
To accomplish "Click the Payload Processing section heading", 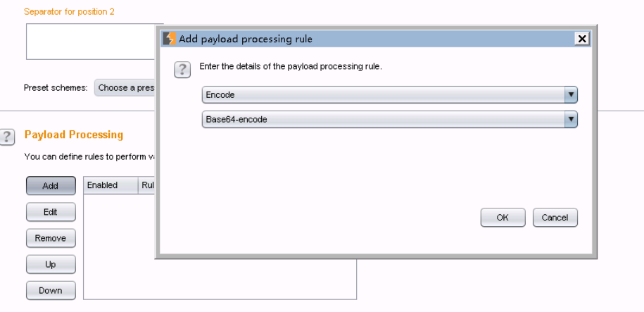I will tap(74, 135).
